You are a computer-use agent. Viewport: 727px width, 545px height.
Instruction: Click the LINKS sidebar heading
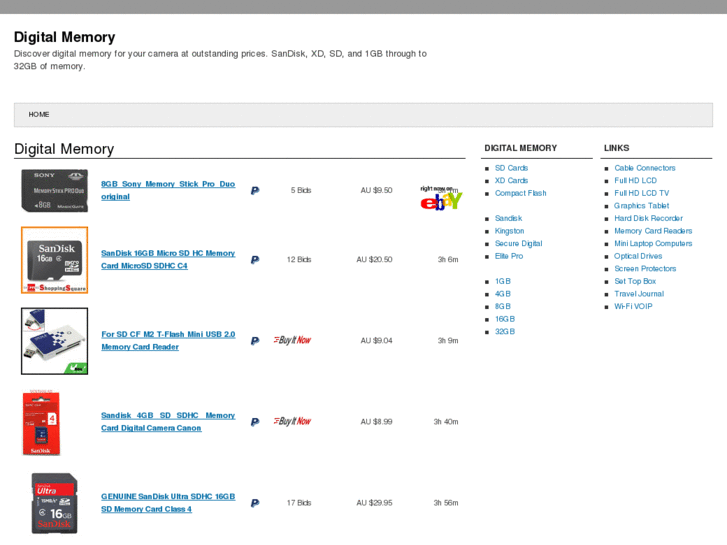617,148
